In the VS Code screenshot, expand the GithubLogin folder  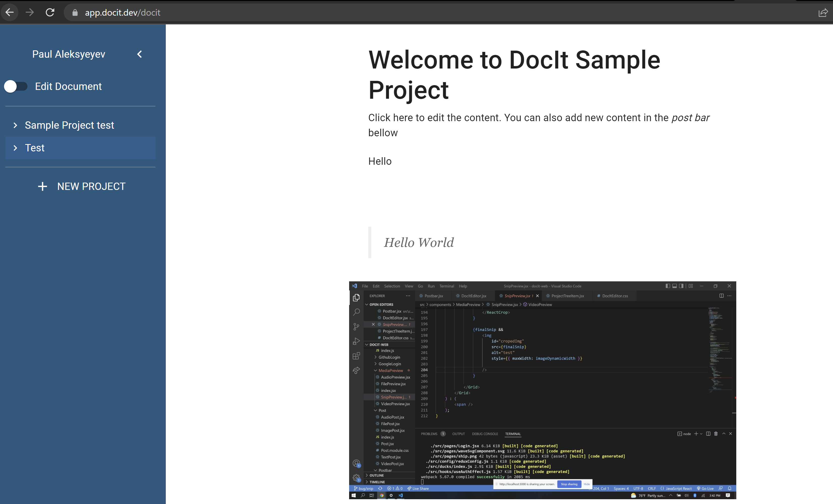(375, 357)
